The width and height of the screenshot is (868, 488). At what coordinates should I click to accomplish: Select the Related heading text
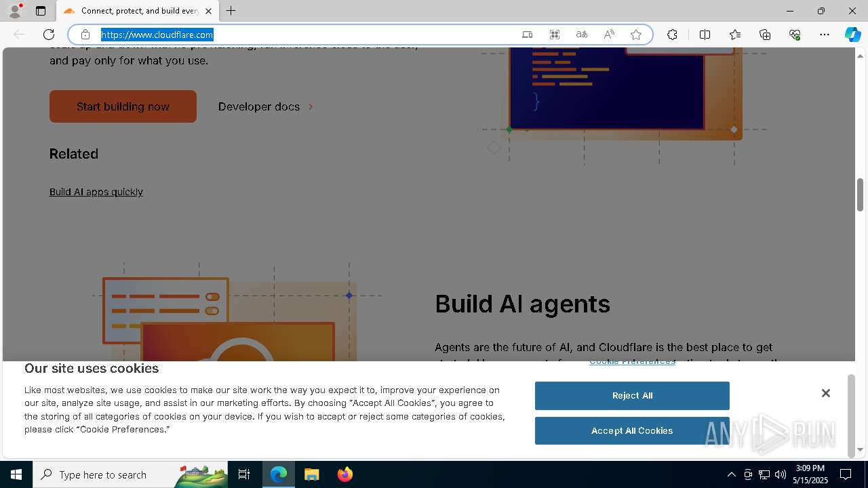pos(74,154)
